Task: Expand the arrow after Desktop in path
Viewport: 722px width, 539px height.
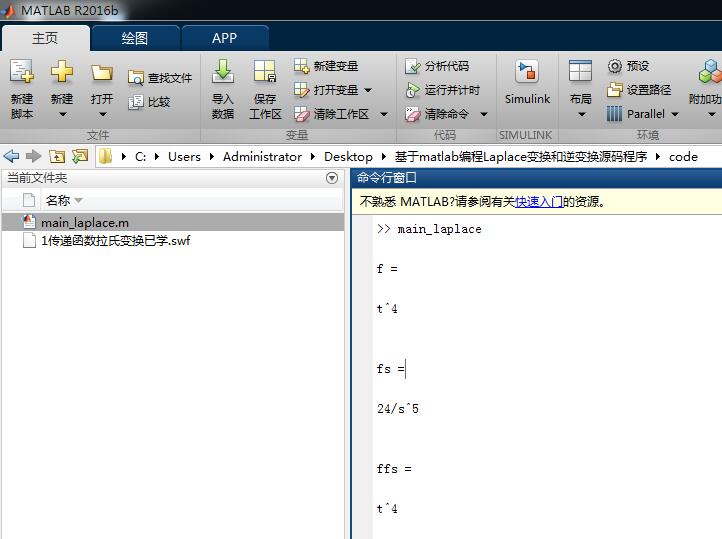Action: pyautogui.click(x=383, y=157)
